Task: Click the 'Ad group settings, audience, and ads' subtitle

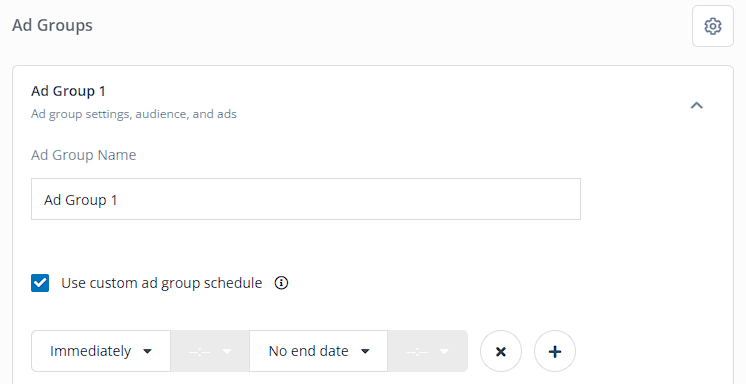Action: 134,114
